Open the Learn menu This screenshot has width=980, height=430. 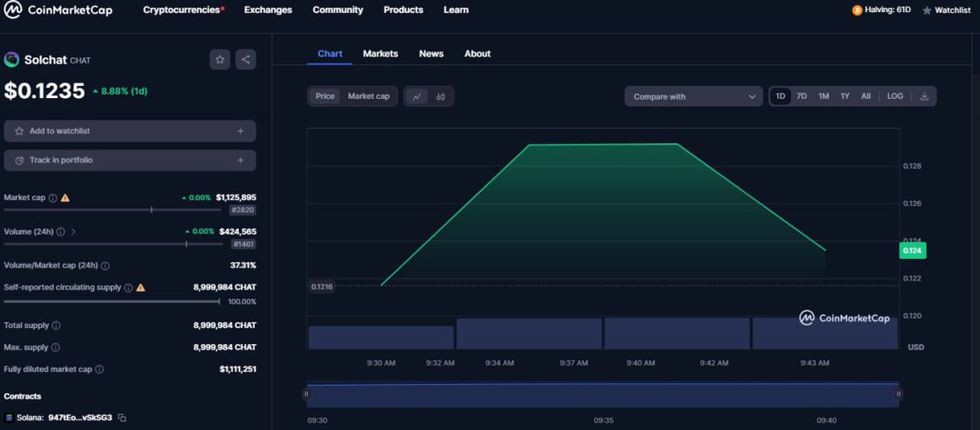tap(456, 10)
